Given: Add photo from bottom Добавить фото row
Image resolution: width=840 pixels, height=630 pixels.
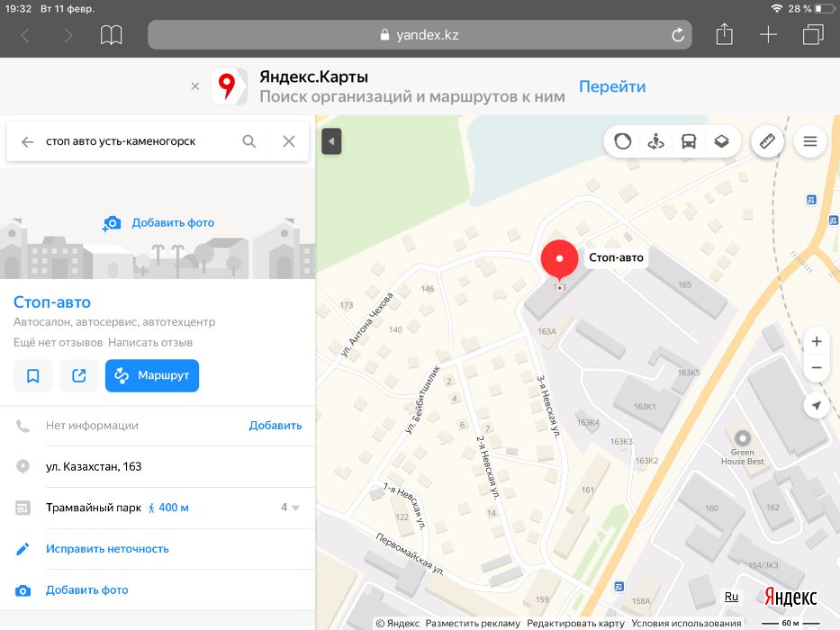Looking at the screenshot, I should point(86,589).
